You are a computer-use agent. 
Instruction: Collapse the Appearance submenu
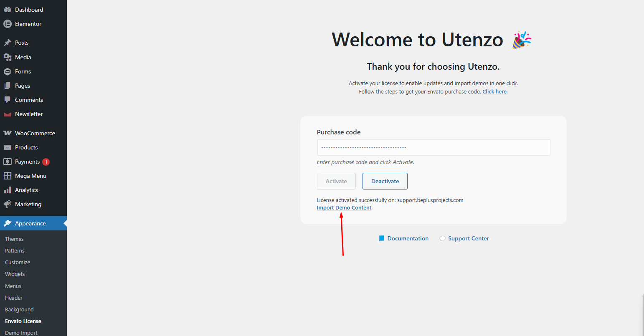[x=30, y=223]
